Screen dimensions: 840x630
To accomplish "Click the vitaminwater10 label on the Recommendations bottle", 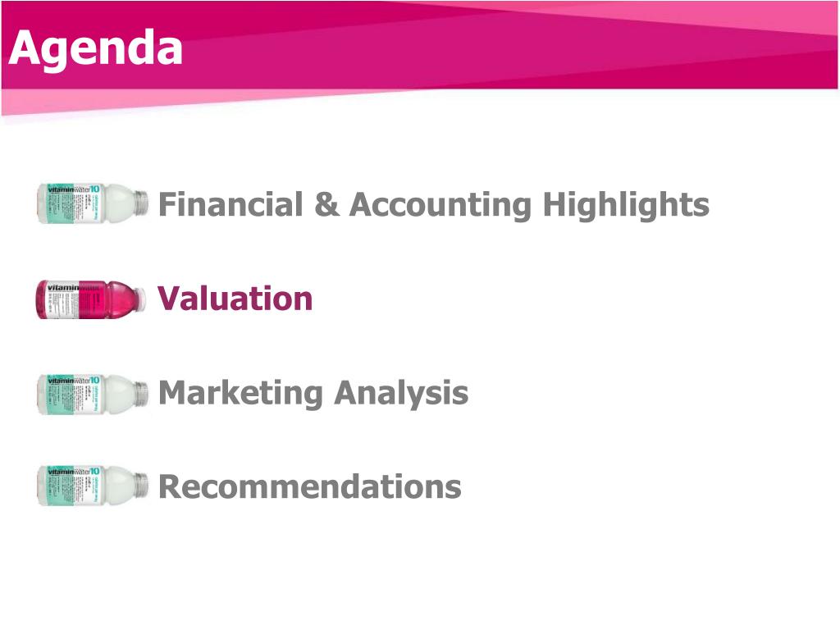I will tap(73, 471).
